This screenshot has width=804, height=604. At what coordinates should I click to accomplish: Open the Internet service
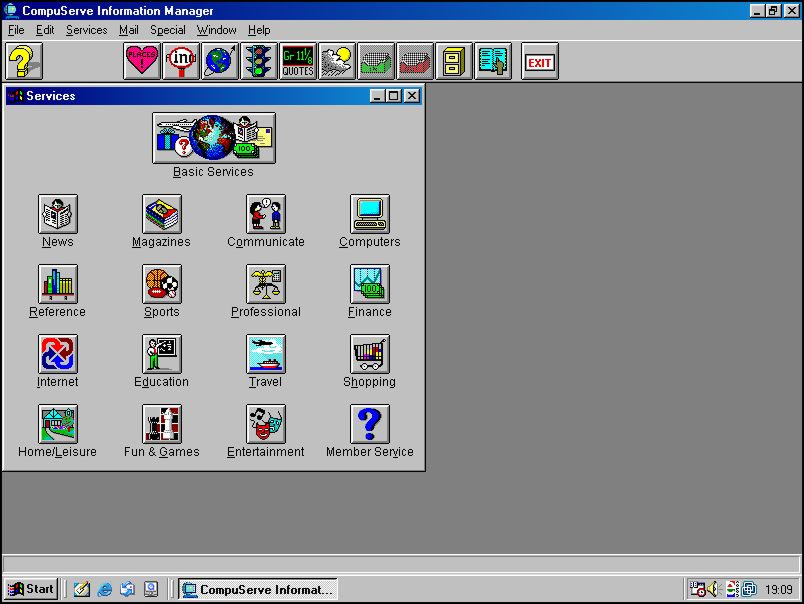point(58,354)
